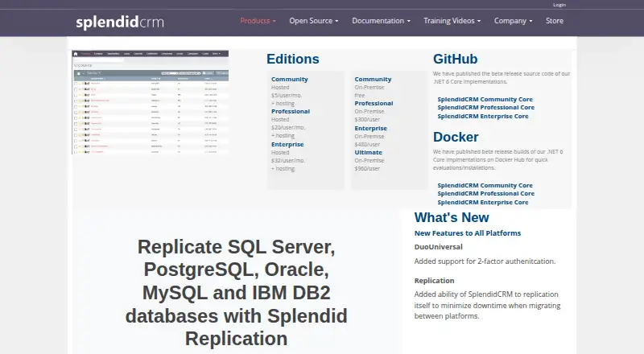Open SplendidCRM Community Core under Docker
The height and width of the screenshot is (354, 644).
click(x=485, y=186)
